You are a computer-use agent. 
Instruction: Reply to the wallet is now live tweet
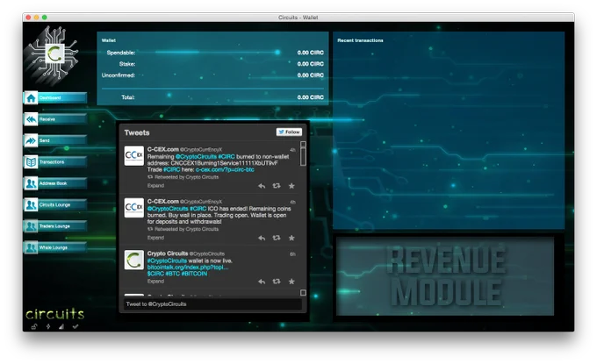(262, 282)
